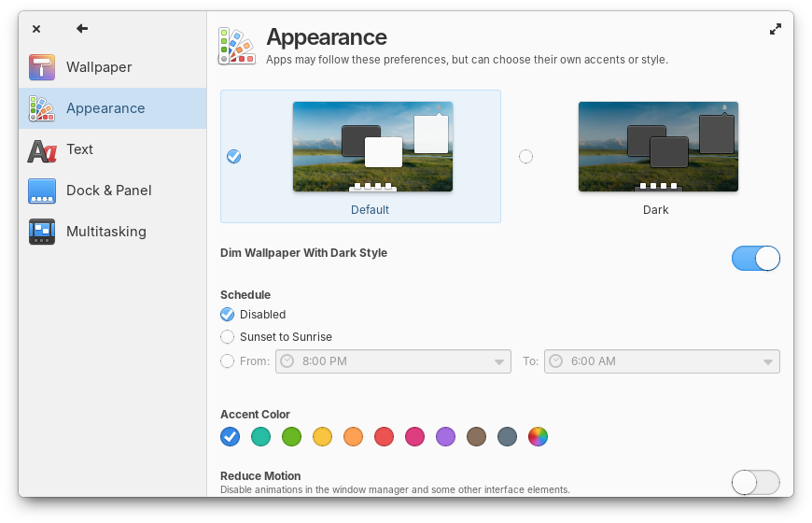Open the Wallpaper settings page
The height and width of the screenshot is (523, 812).
112,67
